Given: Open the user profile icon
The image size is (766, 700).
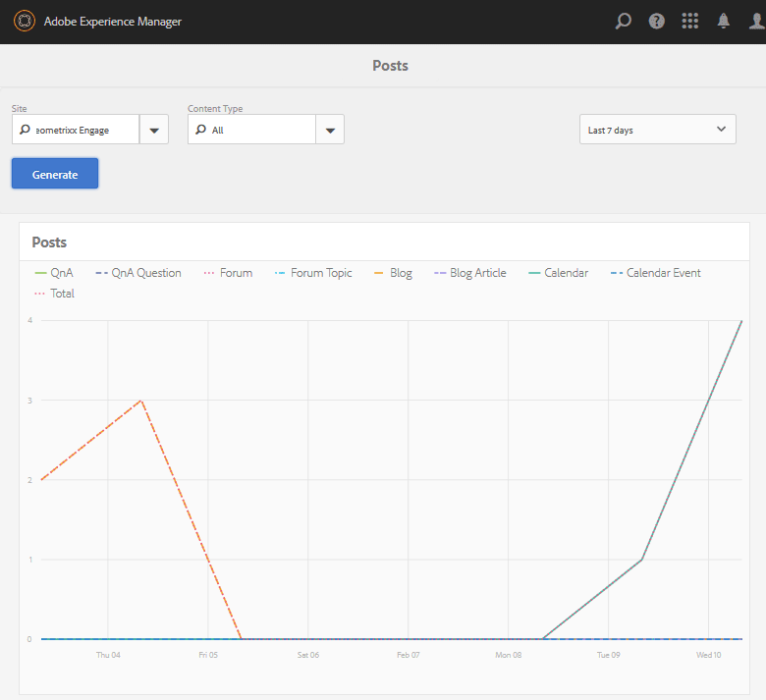Looking at the screenshot, I should pyautogui.click(x=757, y=21).
